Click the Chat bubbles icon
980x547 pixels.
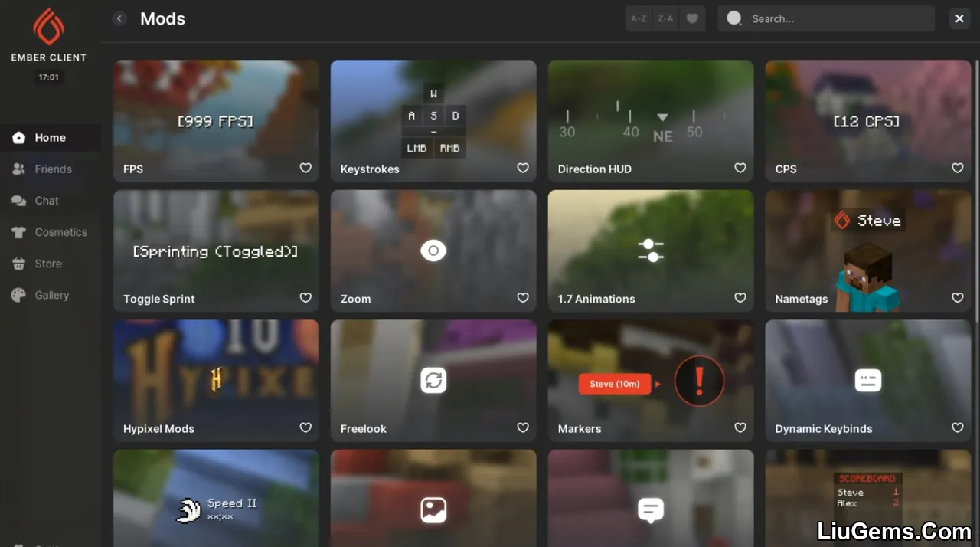coord(19,201)
